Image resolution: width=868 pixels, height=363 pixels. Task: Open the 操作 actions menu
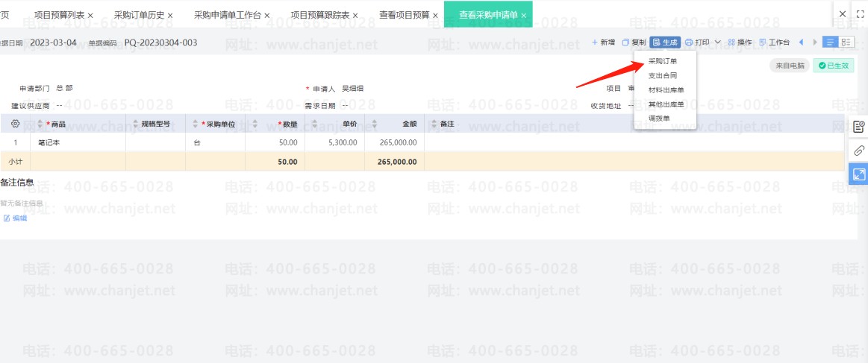click(x=740, y=42)
